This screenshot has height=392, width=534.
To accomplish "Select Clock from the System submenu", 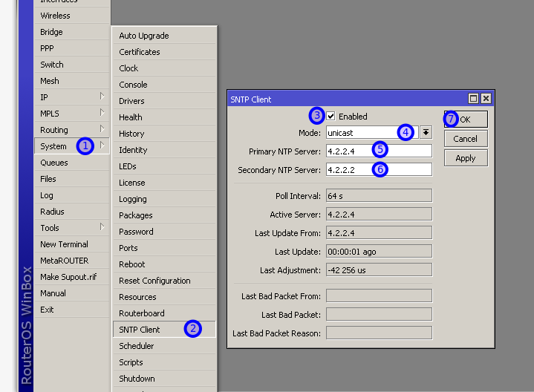I will pos(128,68).
